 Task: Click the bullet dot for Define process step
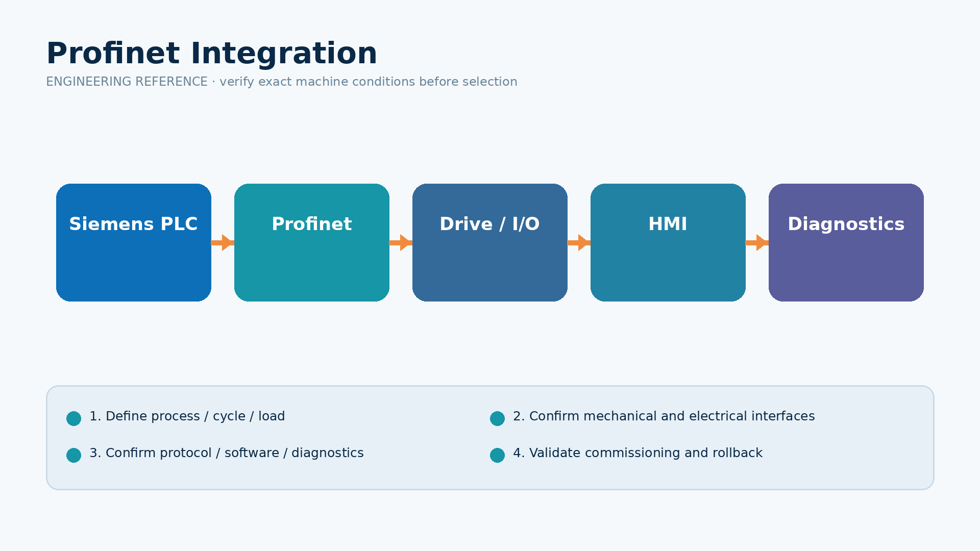pos(73,418)
